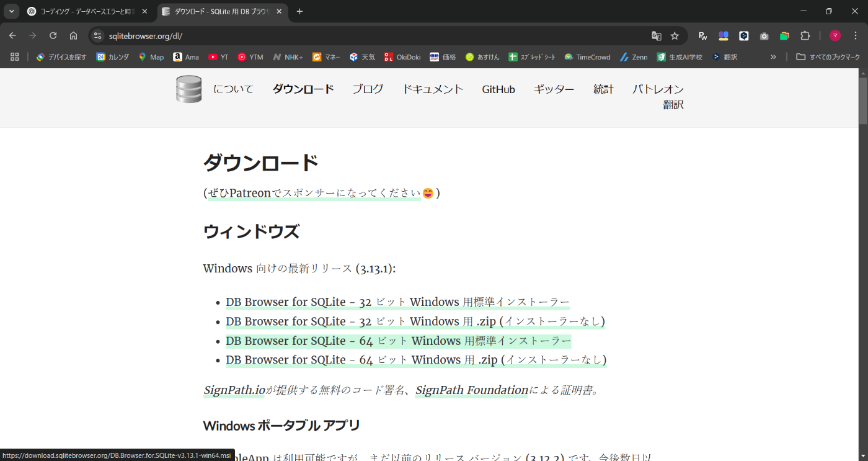The image size is (868, 461).
Task: Click the scrollbar up arrow
Action: tap(863, 73)
